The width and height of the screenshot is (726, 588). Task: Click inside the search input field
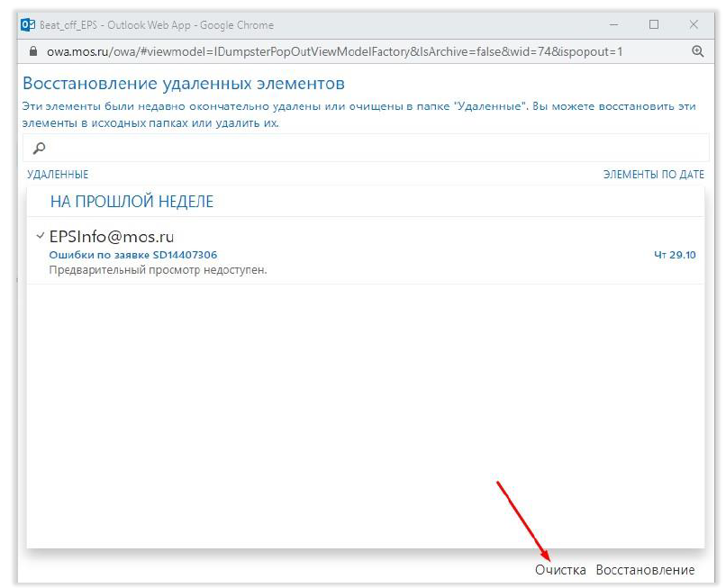pyautogui.click(x=360, y=148)
